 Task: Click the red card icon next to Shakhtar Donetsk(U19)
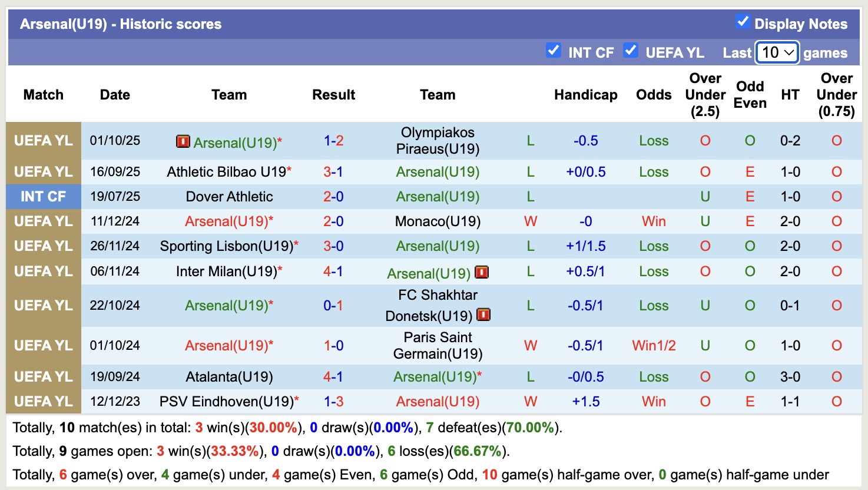[483, 315]
